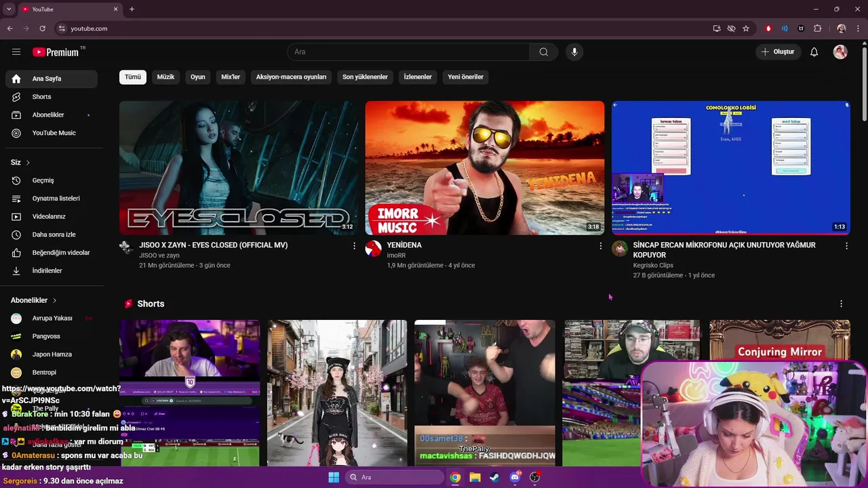
Task: Expand the Abonelikler section chevron
Action: (x=54, y=300)
